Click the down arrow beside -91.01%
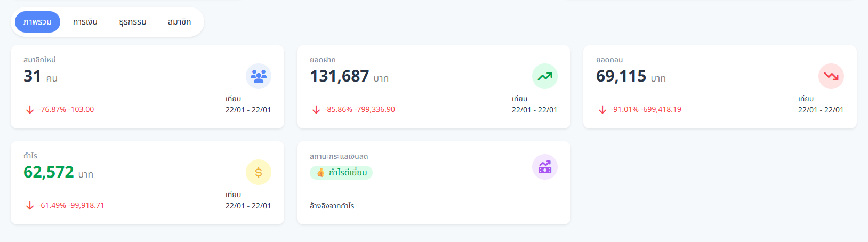Screen dimensions: 868x242 [602, 110]
